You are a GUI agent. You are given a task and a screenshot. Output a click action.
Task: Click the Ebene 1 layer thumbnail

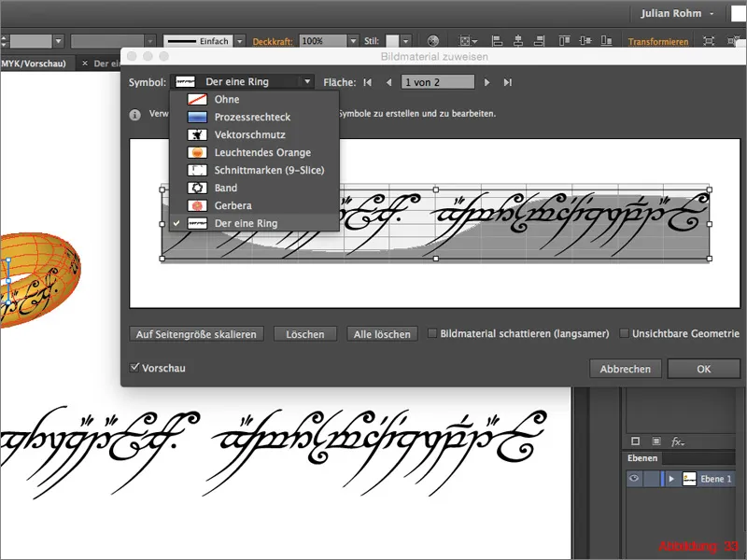pyautogui.click(x=689, y=479)
